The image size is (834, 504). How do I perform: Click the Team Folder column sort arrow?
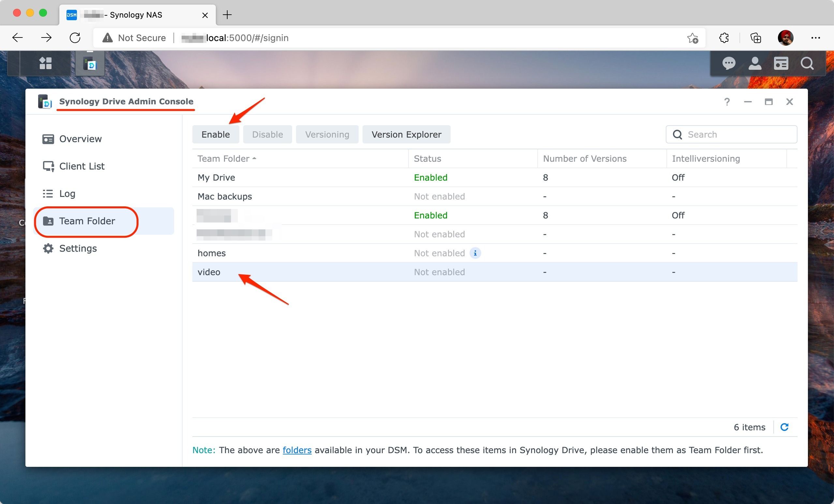[x=252, y=158]
